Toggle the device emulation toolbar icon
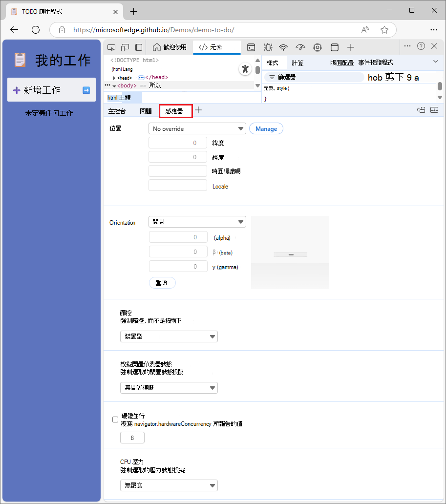446x504 pixels. (125, 47)
